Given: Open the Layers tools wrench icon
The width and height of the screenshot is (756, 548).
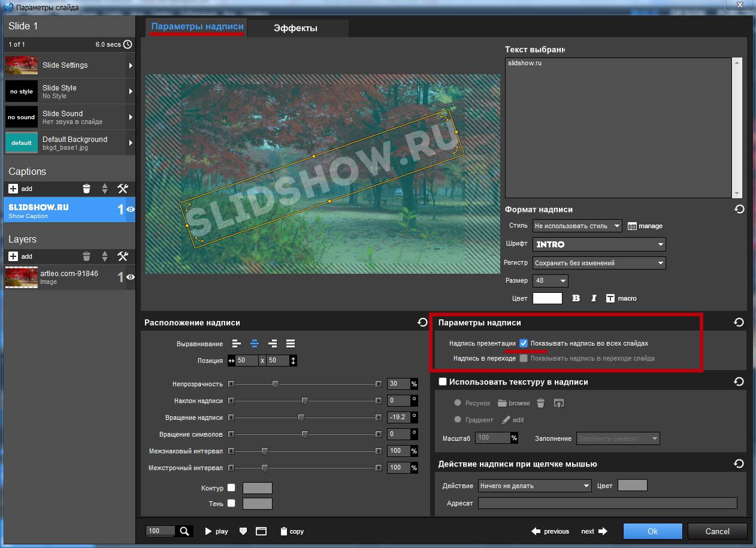Looking at the screenshot, I should [x=123, y=256].
